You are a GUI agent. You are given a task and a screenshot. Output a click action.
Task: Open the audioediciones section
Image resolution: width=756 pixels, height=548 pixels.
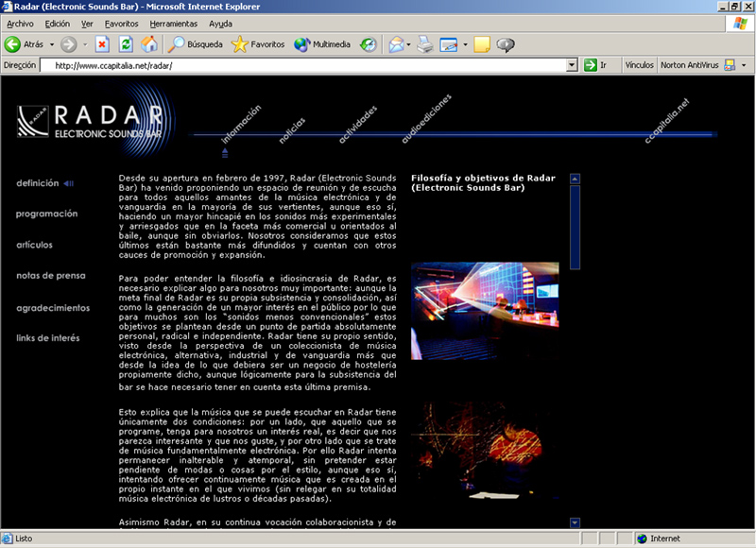pos(426,118)
